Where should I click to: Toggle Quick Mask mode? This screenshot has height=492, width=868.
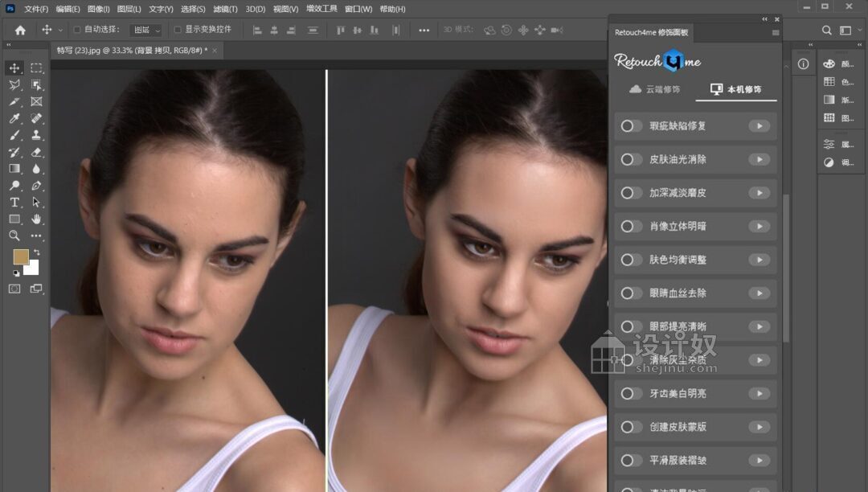pyautogui.click(x=14, y=289)
